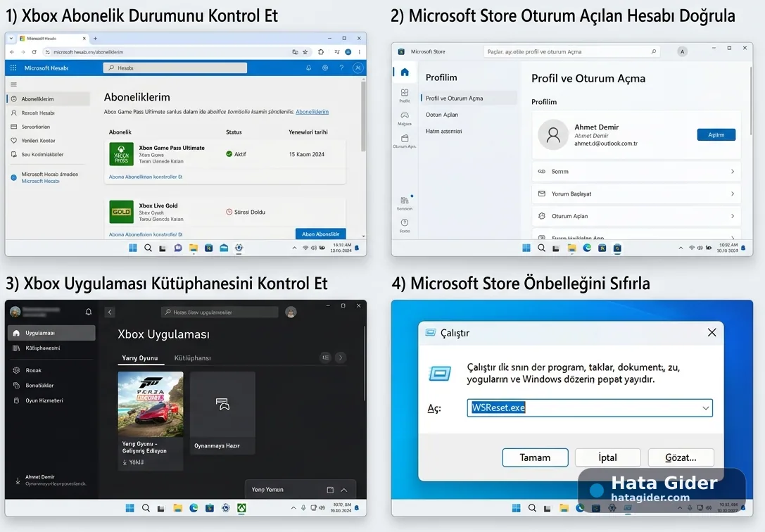Click the browser reload icon
Image resolution: width=765 pixels, height=532 pixels.
point(34,52)
